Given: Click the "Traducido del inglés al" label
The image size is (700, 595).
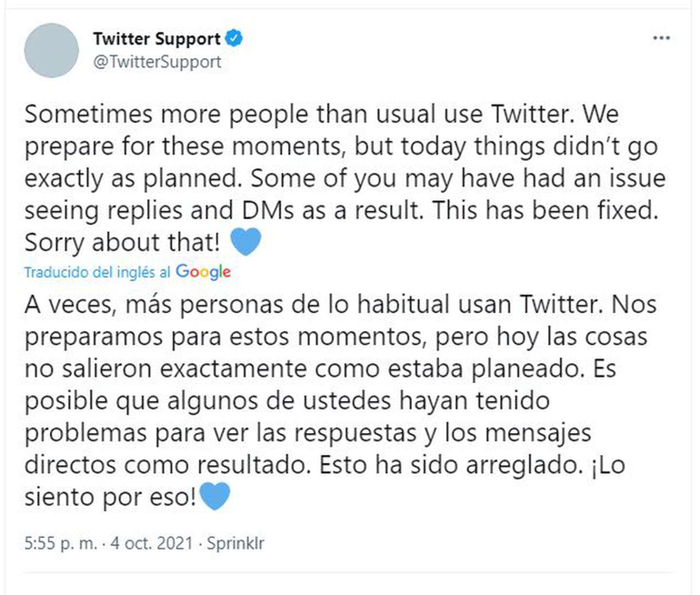Looking at the screenshot, I should (x=97, y=272).
